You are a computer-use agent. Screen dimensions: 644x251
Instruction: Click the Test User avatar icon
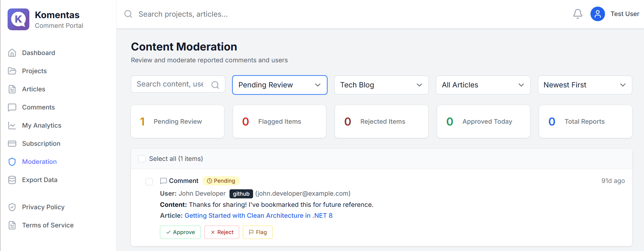(x=597, y=14)
